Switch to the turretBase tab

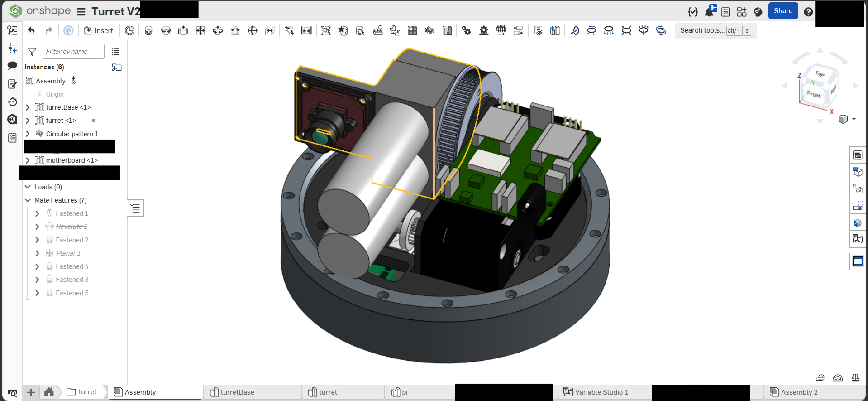tap(253, 392)
